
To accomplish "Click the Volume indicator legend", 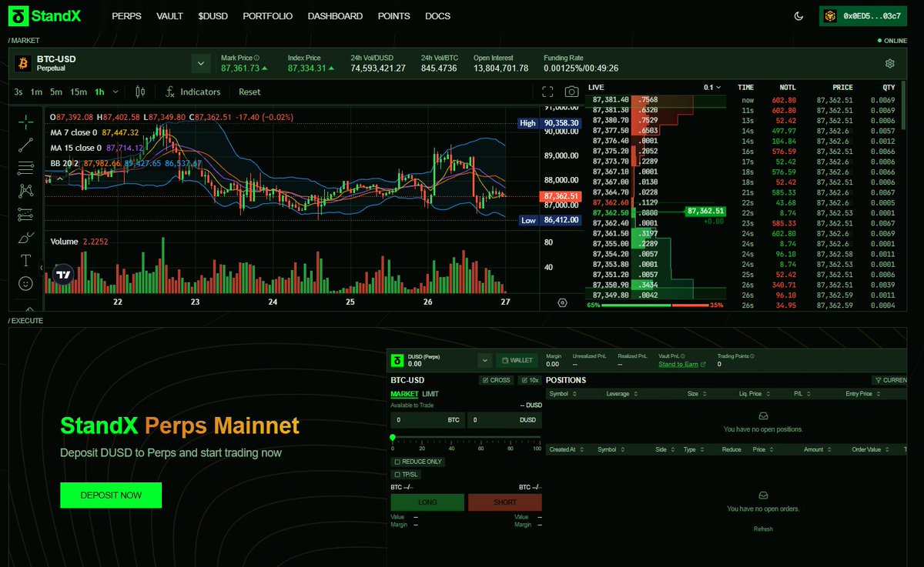I will pos(64,242).
